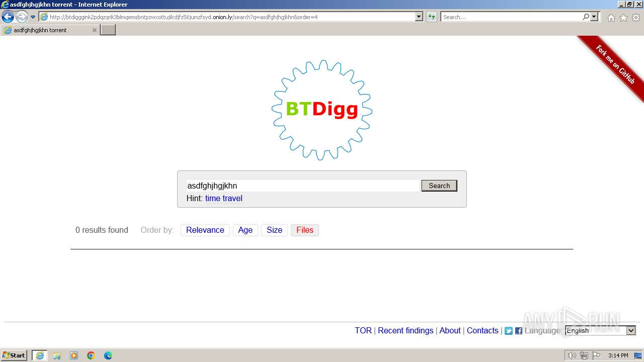Click the volume speaker tray icon
Screen dimensions: 644x362
tap(572, 355)
